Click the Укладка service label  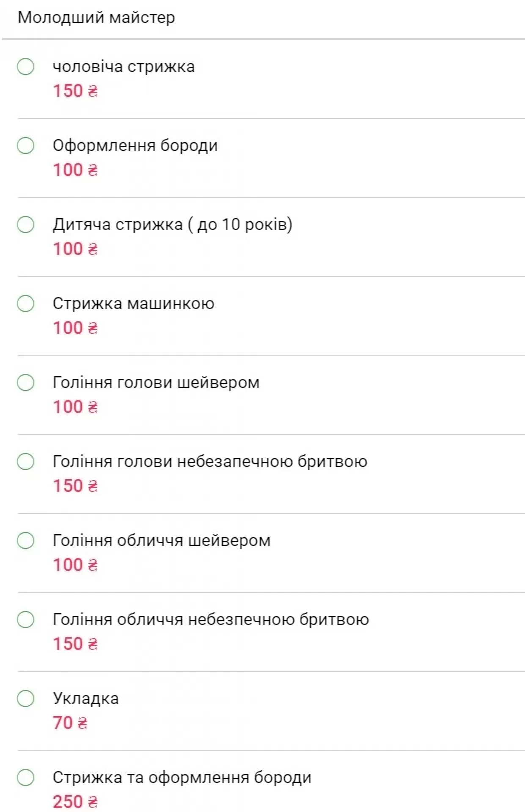point(85,699)
